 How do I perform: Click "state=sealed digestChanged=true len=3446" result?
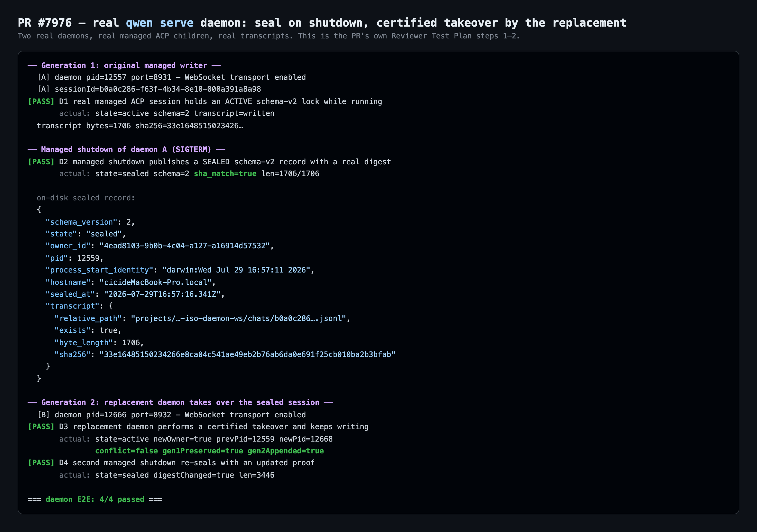(x=185, y=475)
